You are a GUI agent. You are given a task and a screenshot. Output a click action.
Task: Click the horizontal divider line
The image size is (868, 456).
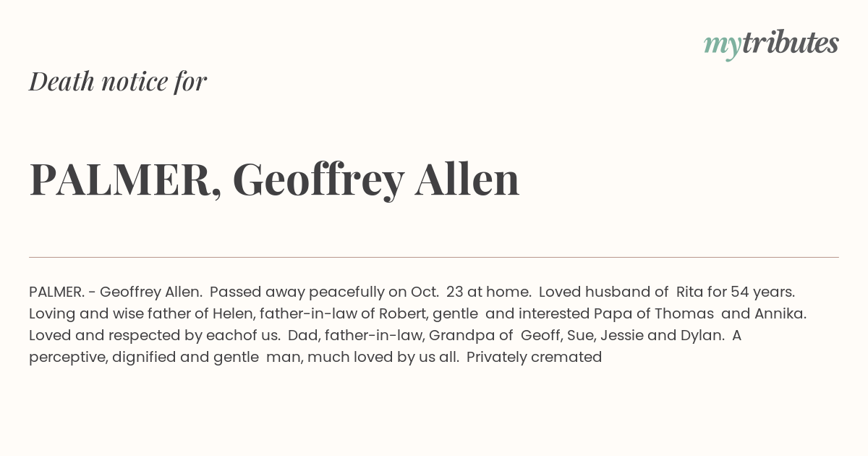point(434,257)
